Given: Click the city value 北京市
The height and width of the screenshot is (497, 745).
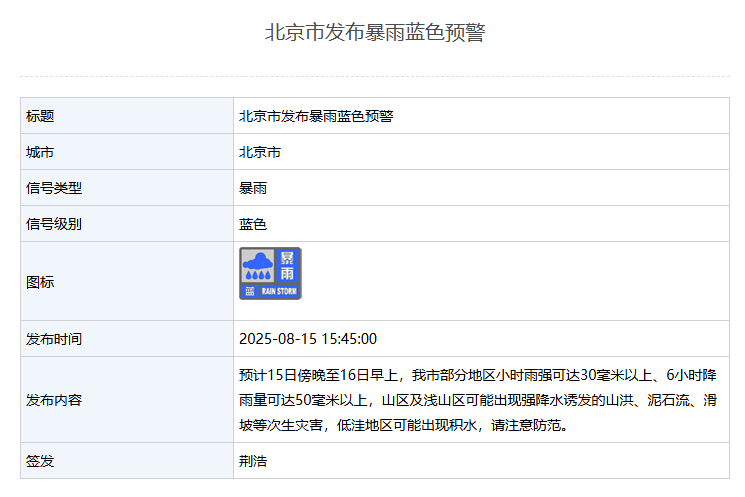Looking at the screenshot, I should click(260, 152).
